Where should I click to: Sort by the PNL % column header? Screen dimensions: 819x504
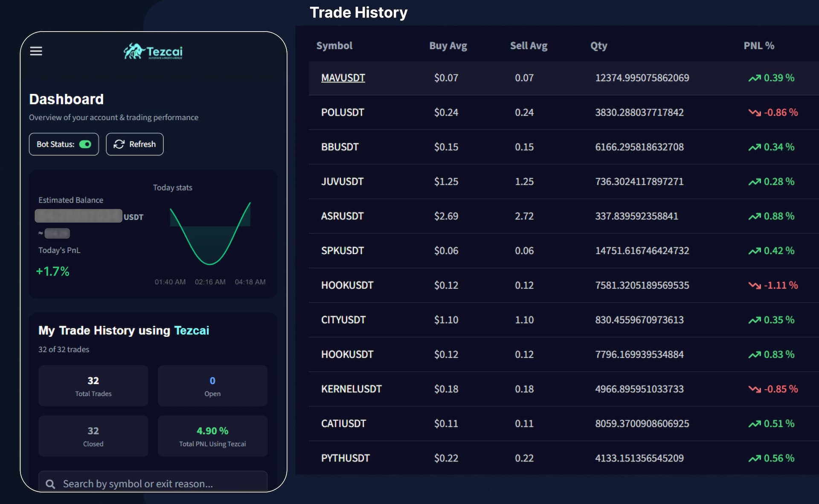(x=758, y=46)
